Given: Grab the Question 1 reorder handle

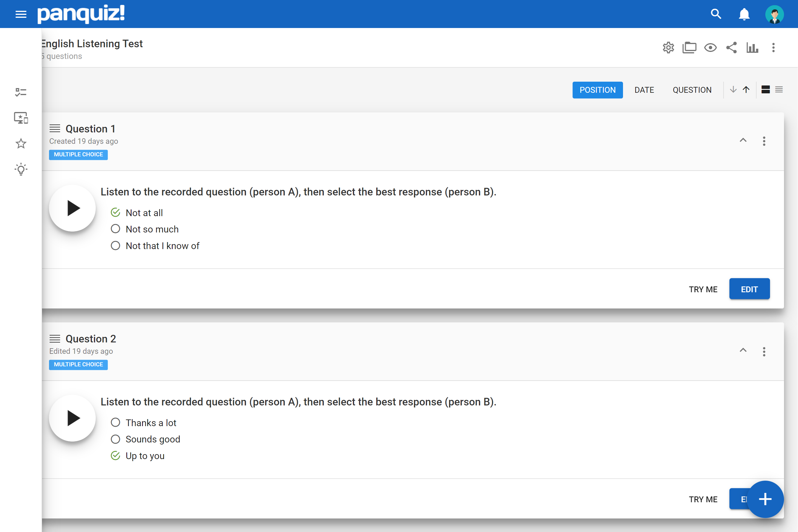Looking at the screenshot, I should click(55, 129).
